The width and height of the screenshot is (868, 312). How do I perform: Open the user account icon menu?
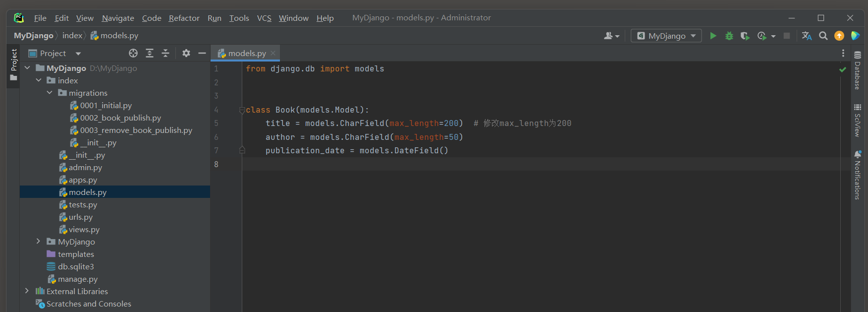click(611, 36)
